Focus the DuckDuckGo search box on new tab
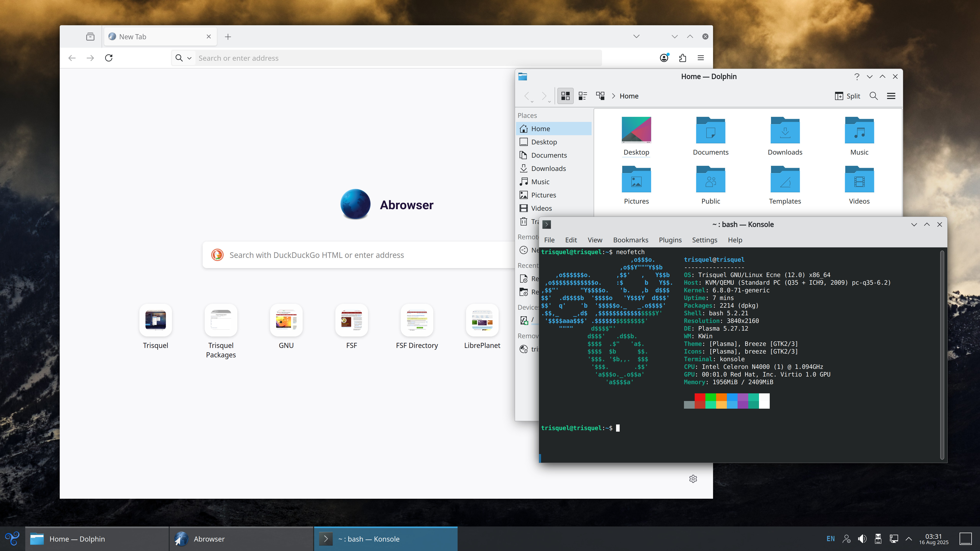The image size is (980, 551). point(359,255)
